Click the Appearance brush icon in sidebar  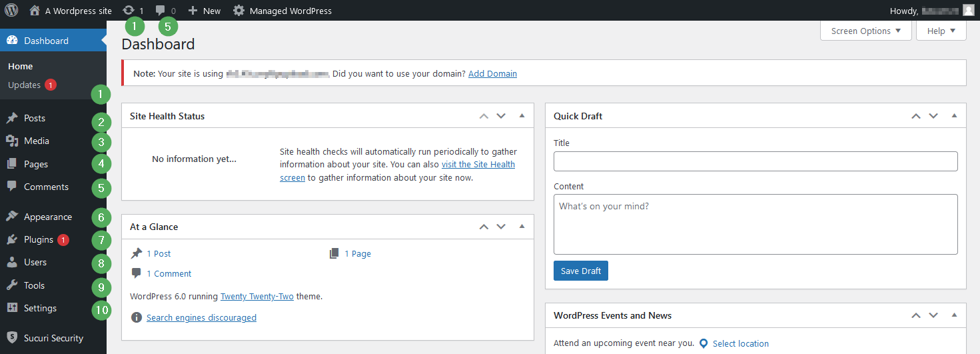click(x=12, y=217)
